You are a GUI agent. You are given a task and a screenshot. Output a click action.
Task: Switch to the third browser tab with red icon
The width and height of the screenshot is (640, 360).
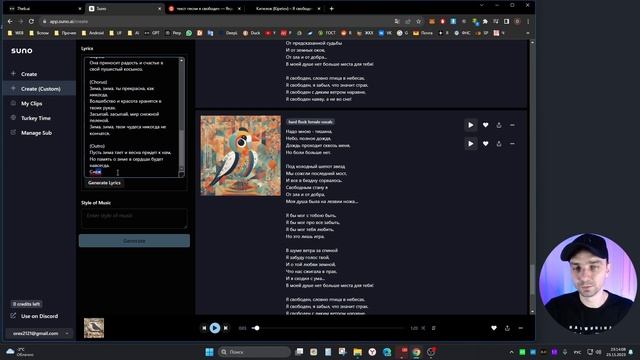point(204,9)
